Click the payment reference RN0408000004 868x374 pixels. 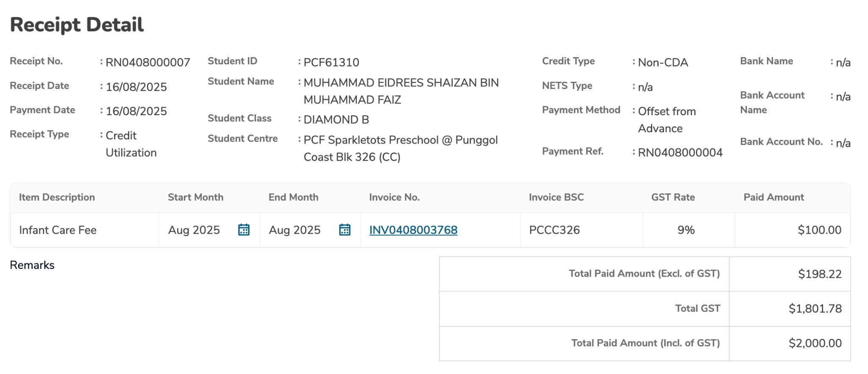coord(680,153)
